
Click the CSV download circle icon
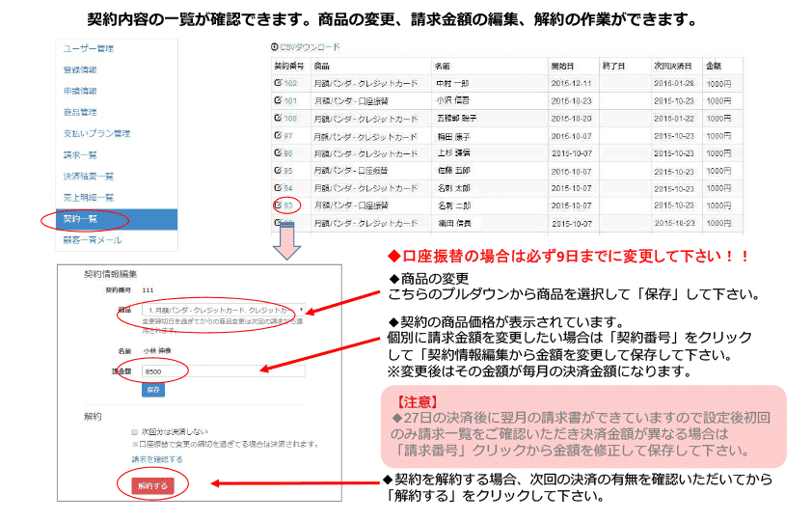tap(274, 46)
